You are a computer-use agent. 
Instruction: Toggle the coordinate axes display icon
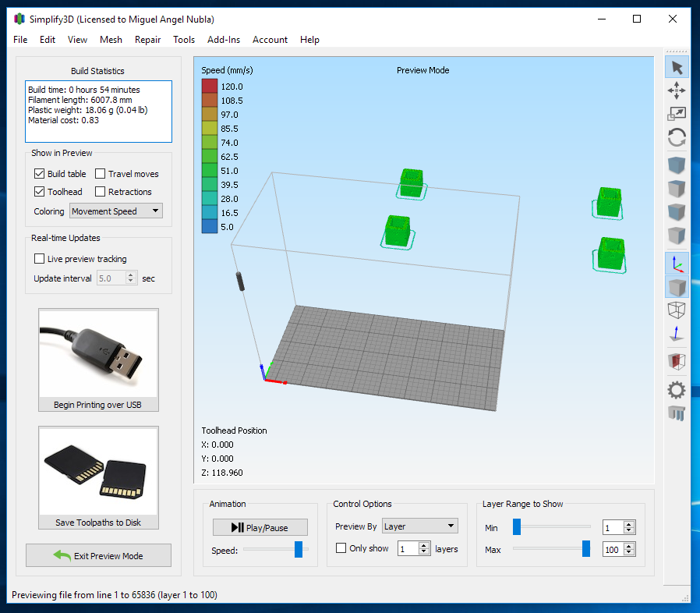(x=677, y=264)
